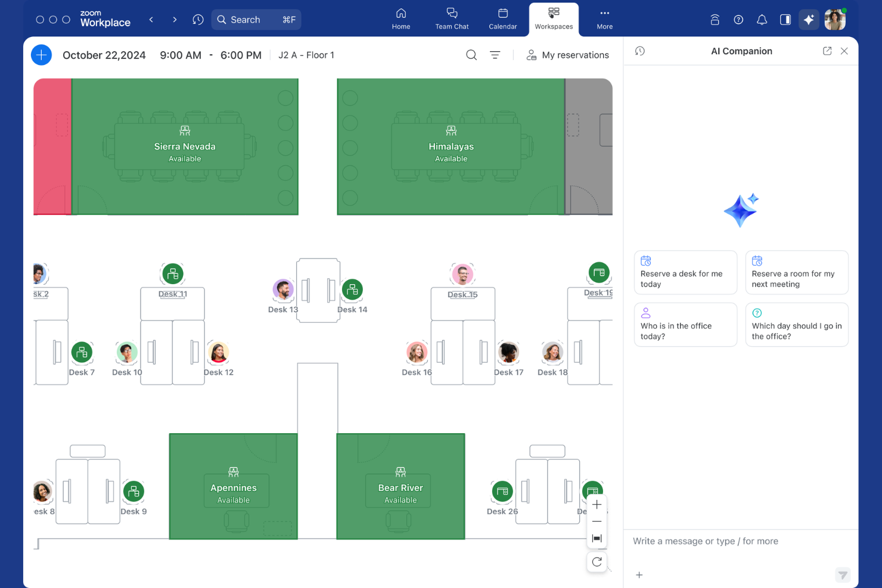The width and height of the screenshot is (882, 588).
Task: Open the filter options icon
Action: 495,55
